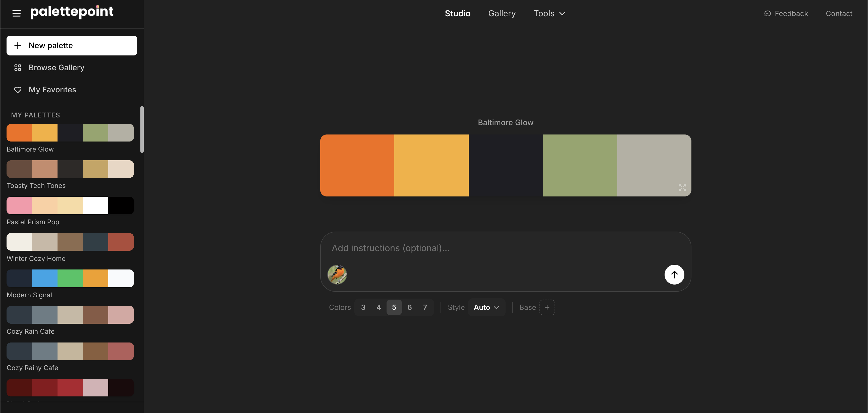Switch the color count to 7
This screenshot has height=413, width=868.
coord(425,307)
